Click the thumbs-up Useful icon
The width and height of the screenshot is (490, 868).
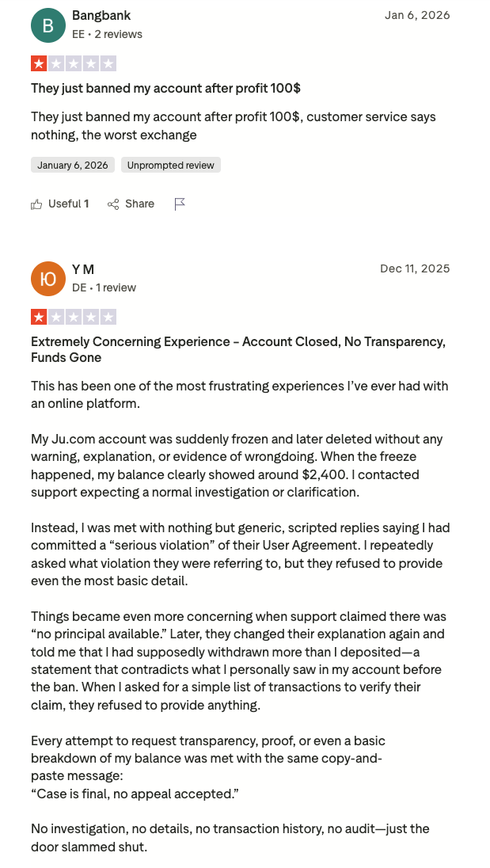[36, 204]
